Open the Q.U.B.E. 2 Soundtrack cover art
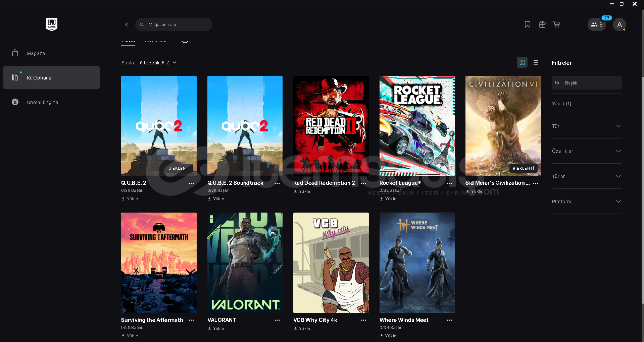 tap(245, 126)
